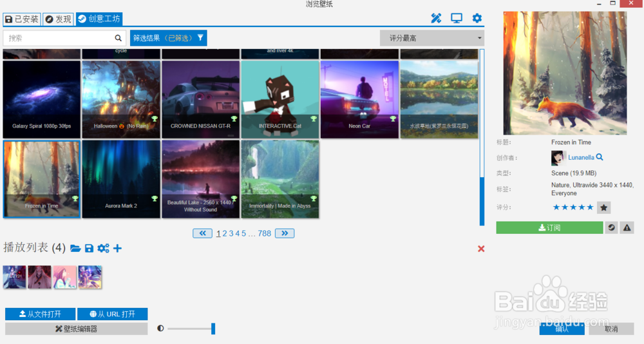Add wallpaper to favorites star button
Image resolution: width=644 pixels, height=344 pixels.
[x=604, y=207]
